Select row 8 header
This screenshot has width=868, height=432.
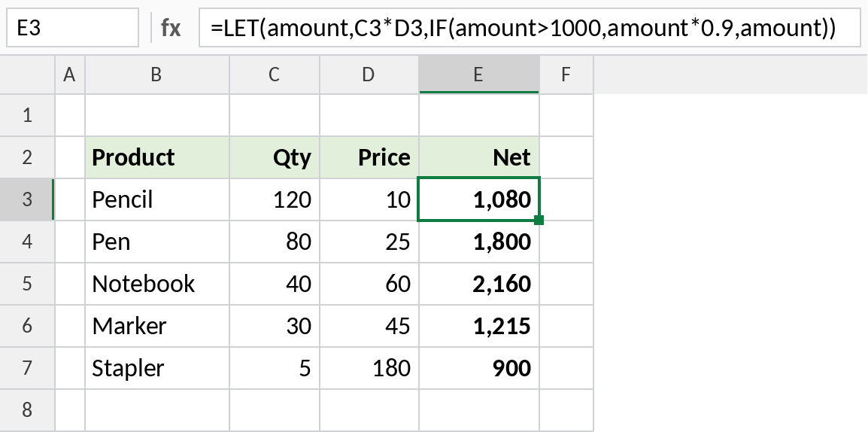pos(27,410)
